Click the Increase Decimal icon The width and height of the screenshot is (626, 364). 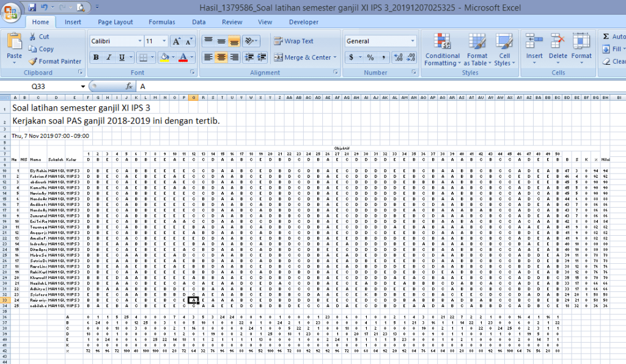tap(397, 57)
